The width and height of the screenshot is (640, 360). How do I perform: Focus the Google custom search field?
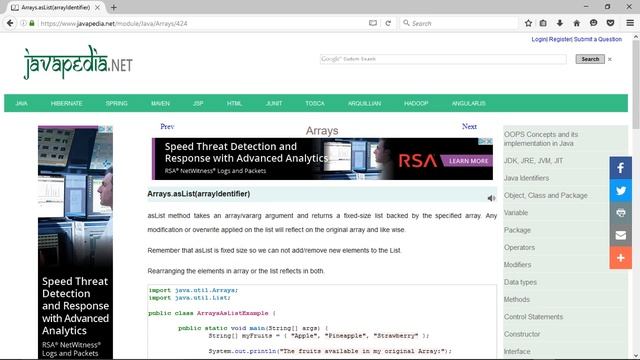coord(443,59)
